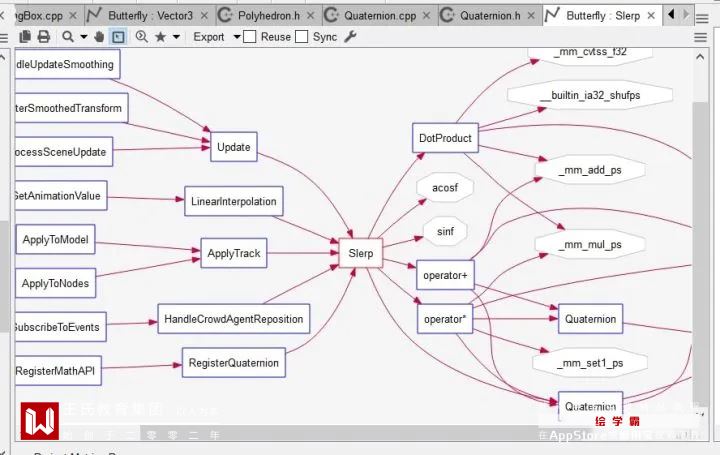Open dropdown arrow next to star icon
The width and height of the screenshot is (720, 455).
click(x=176, y=37)
